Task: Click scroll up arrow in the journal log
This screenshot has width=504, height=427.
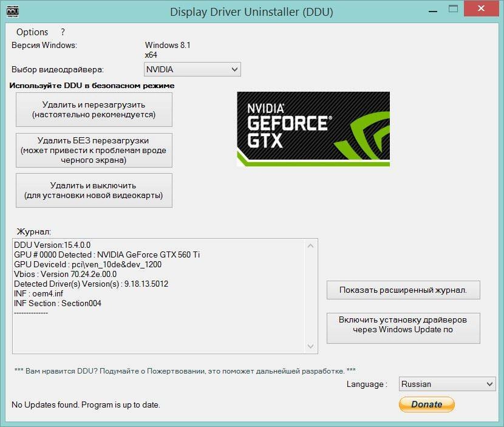Action: (310, 246)
